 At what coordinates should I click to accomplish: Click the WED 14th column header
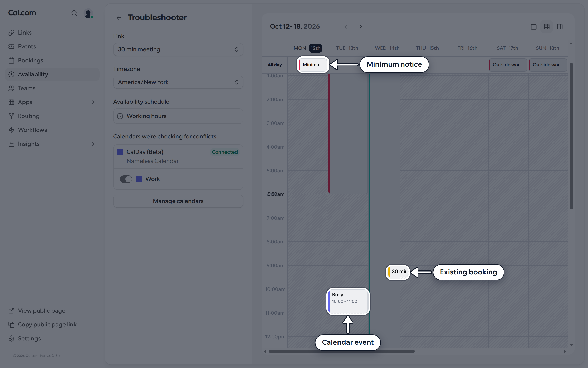(387, 48)
